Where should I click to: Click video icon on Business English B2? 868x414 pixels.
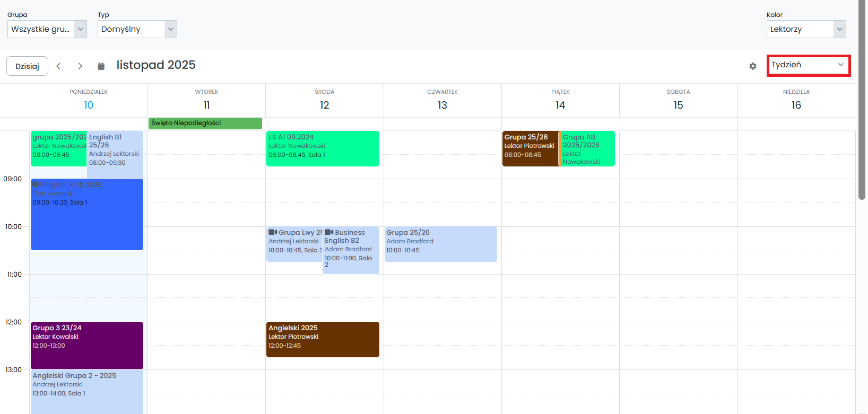point(329,232)
